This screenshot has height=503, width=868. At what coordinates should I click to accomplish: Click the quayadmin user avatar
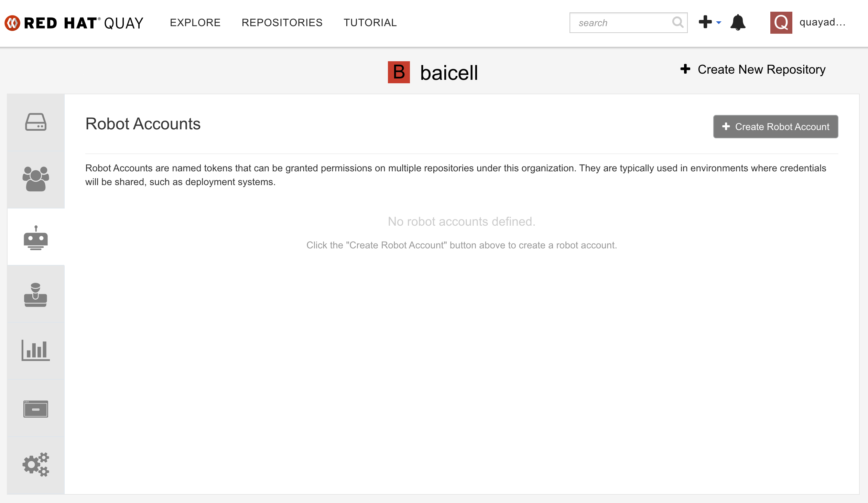tap(781, 23)
